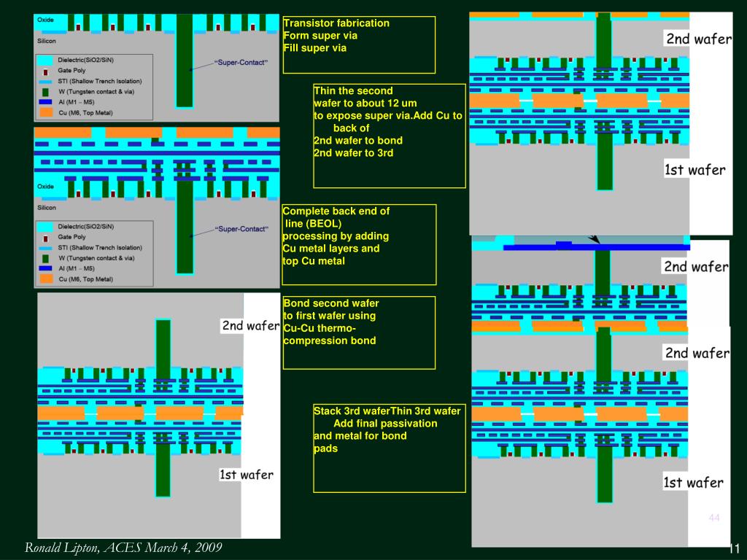Click 'Silicon' label in BEOL diagram
Screen dimensions: 747x560
point(47,208)
